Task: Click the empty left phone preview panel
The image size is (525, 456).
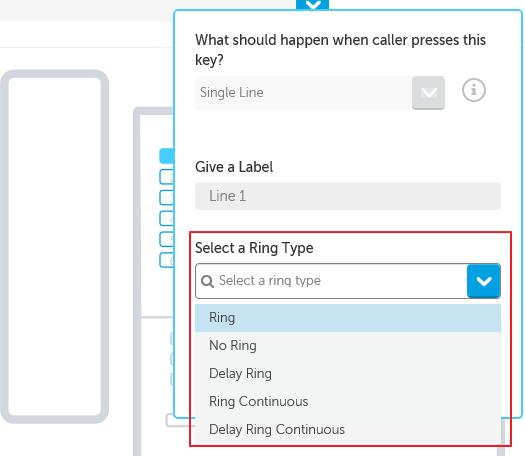Action: tap(55, 247)
